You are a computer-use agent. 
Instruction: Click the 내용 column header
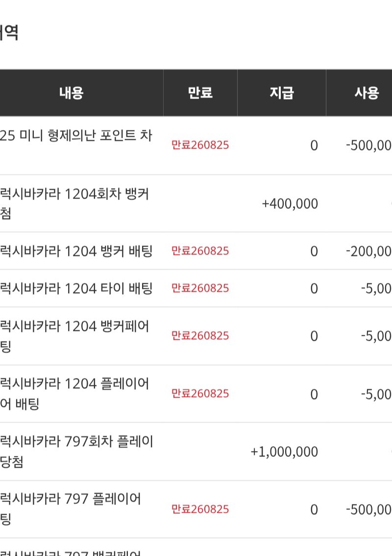click(x=71, y=93)
